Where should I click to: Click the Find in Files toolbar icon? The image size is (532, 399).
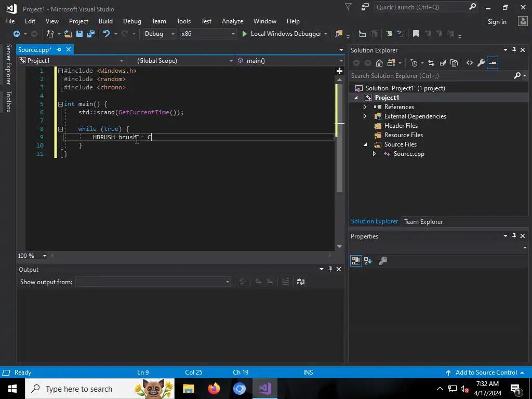pyautogui.click(x=339, y=34)
